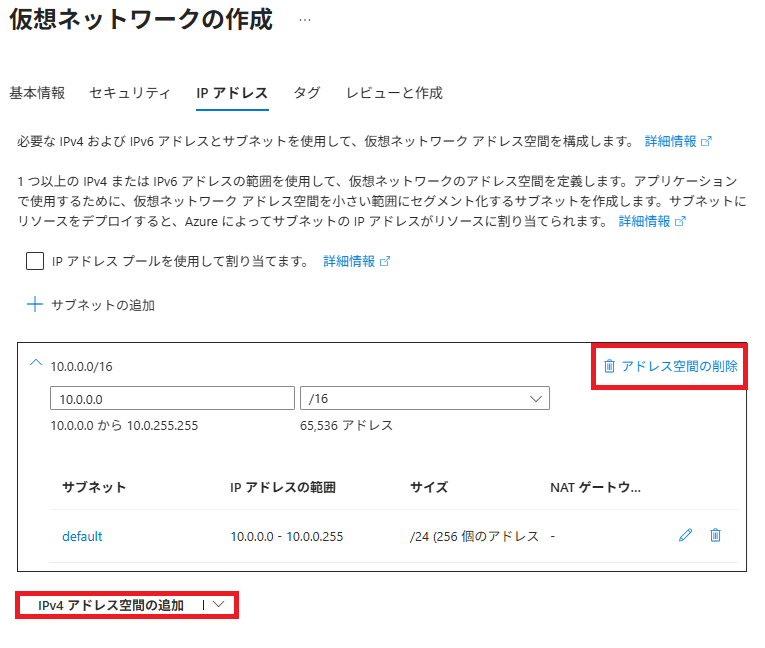Click the 10.0.0.0 address input field

[x=171, y=399]
